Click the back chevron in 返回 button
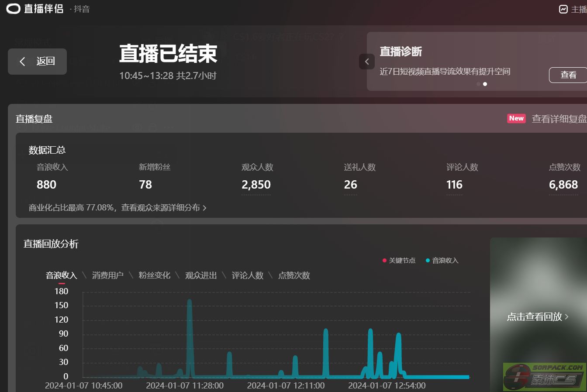Viewport: 587px width, 392px height. (23, 62)
